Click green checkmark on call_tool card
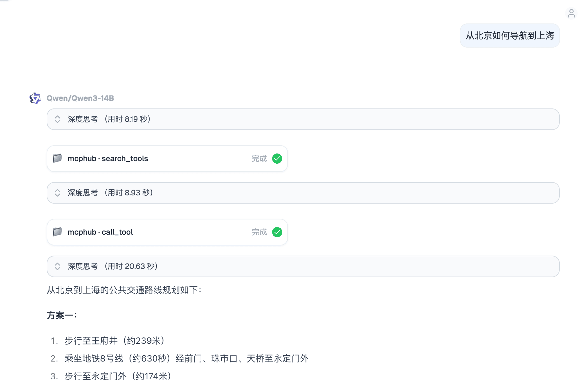The height and width of the screenshot is (385, 588). [277, 232]
